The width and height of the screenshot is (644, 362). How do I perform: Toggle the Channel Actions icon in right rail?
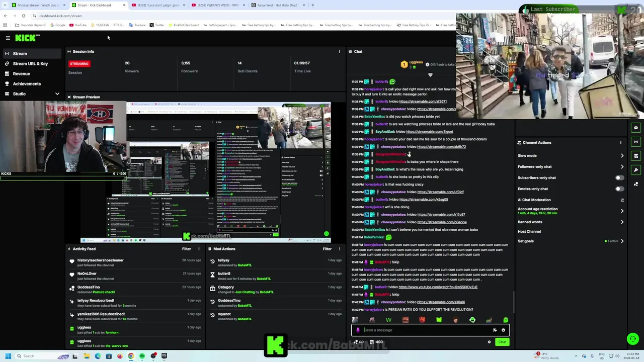pyautogui.click(x=636, y=156)
